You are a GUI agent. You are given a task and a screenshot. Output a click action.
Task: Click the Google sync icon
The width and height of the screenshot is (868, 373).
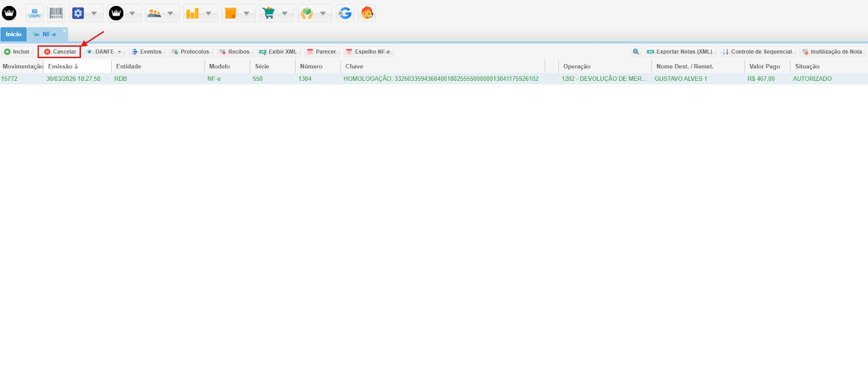coord(345,13)
